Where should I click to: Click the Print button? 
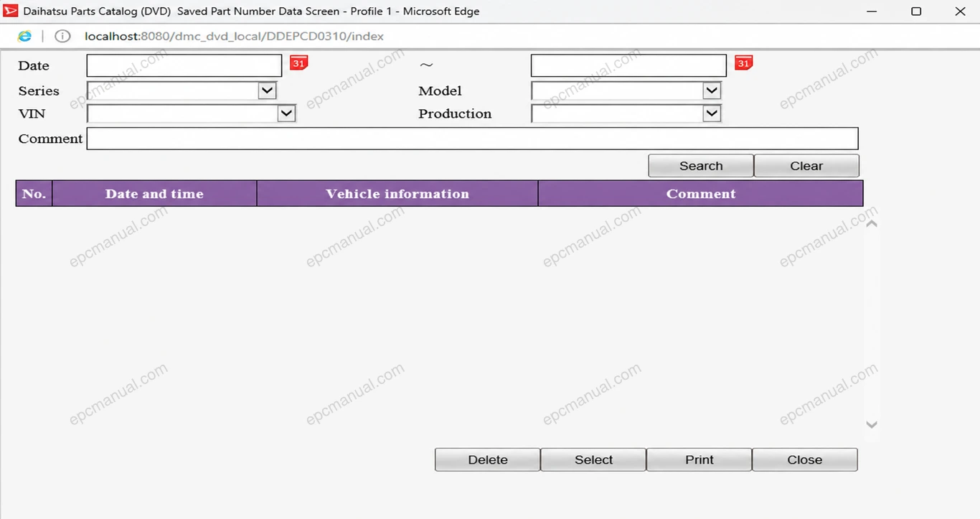click(x=699, y=460)
